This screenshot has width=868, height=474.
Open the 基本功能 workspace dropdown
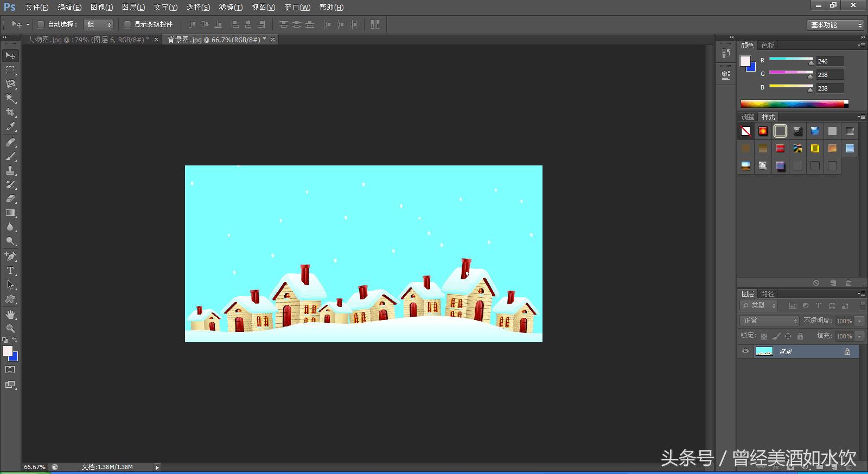[835, 25]
